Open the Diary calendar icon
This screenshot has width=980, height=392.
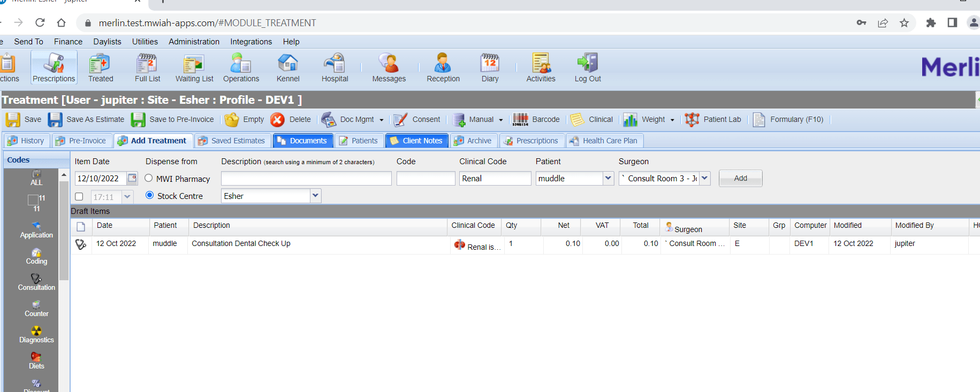490,67
